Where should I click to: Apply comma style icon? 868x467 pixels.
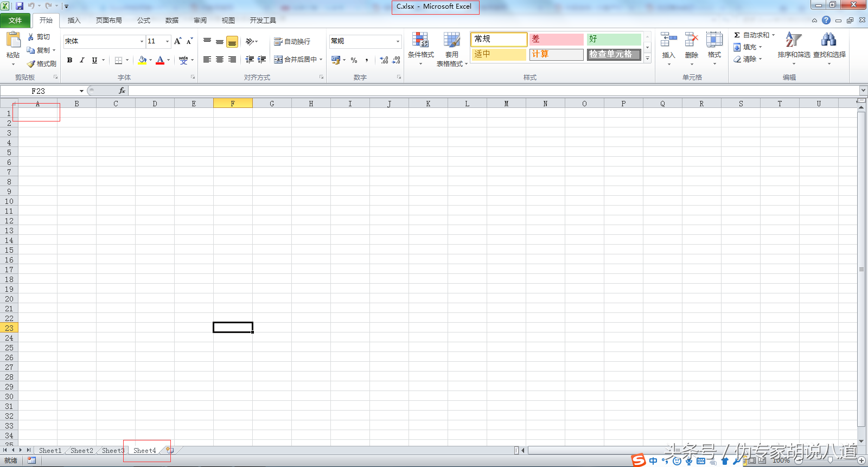[x=367, y=60]
